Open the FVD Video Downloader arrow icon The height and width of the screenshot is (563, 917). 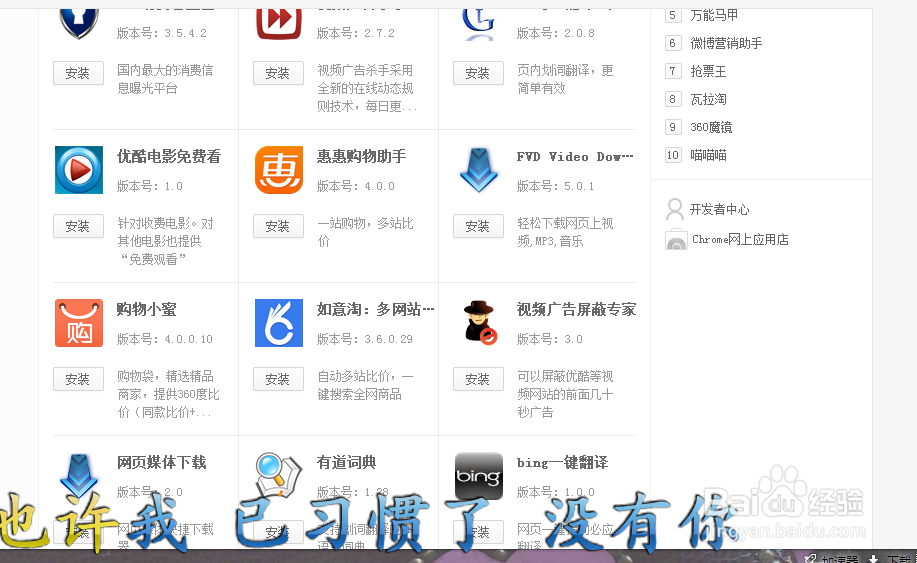(x=479, y=170)
